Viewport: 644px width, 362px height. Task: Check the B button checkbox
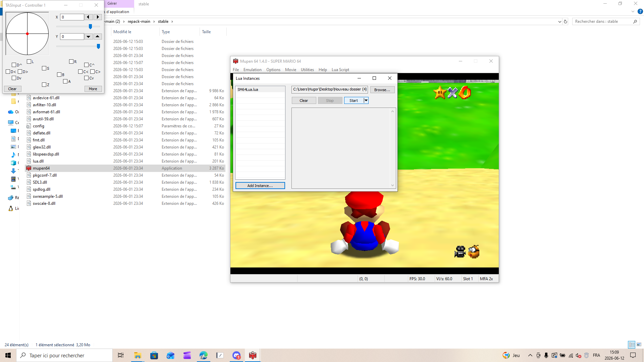point(59,75)
